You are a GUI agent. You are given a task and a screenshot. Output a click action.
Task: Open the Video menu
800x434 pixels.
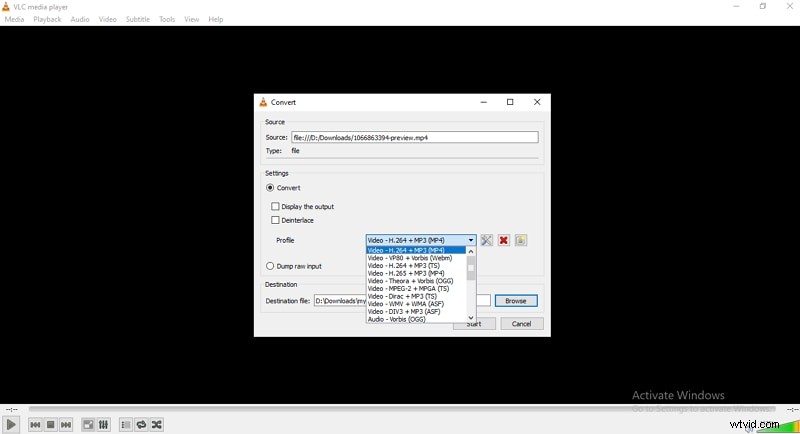(x=108, y=19)
